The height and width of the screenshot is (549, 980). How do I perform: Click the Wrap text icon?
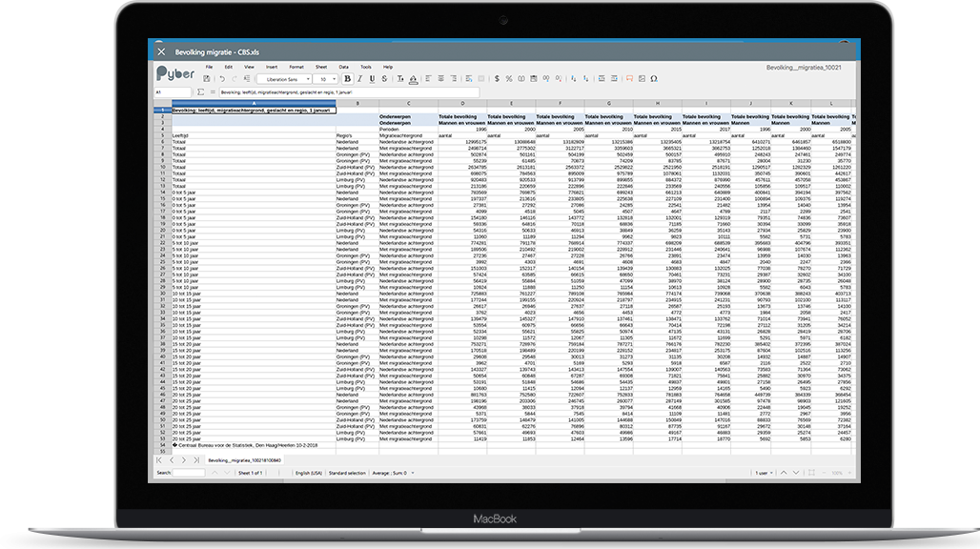469,79
